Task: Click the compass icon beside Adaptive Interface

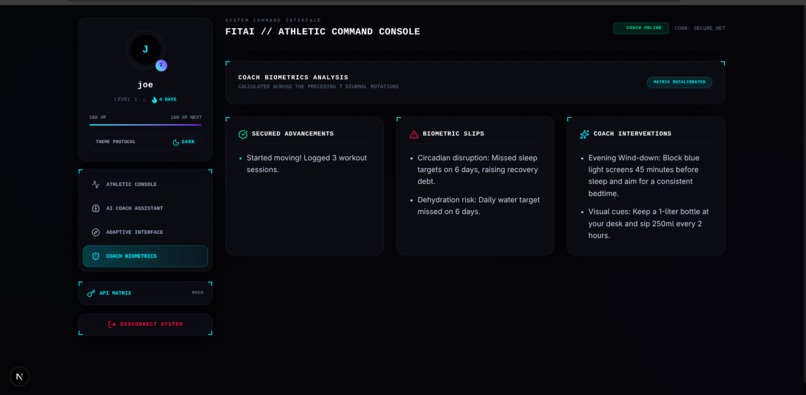Action: [96, 232]
